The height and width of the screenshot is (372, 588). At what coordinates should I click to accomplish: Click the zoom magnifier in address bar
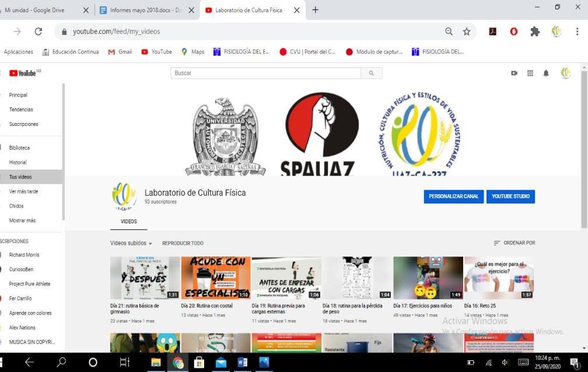click(449, 31)
